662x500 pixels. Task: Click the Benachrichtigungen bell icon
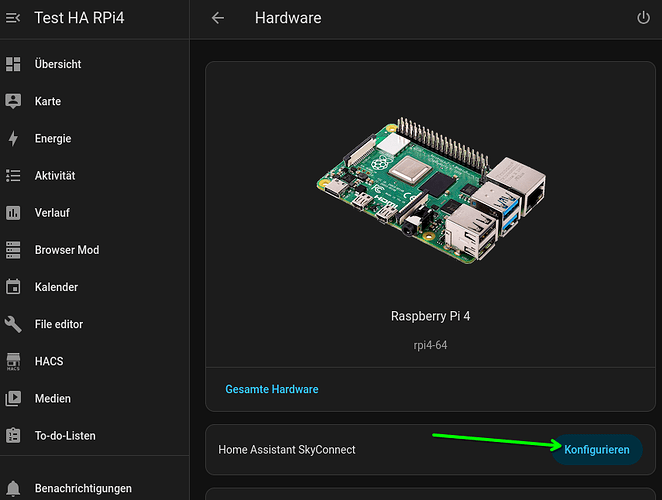pos(13,488)
